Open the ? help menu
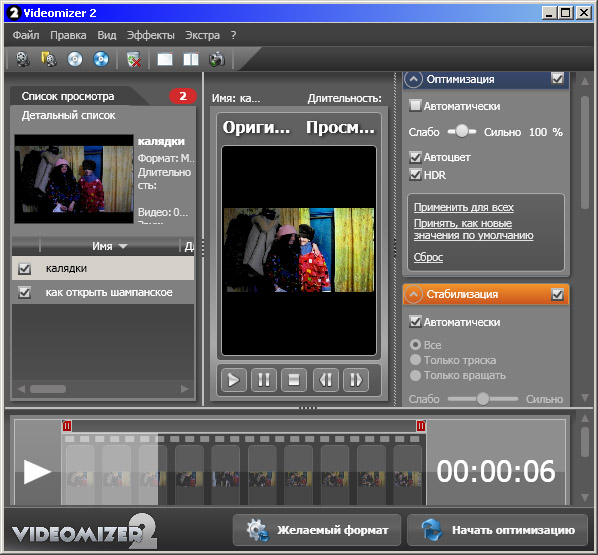The width and height of the screenshot is (598, 555). point(233,35)
